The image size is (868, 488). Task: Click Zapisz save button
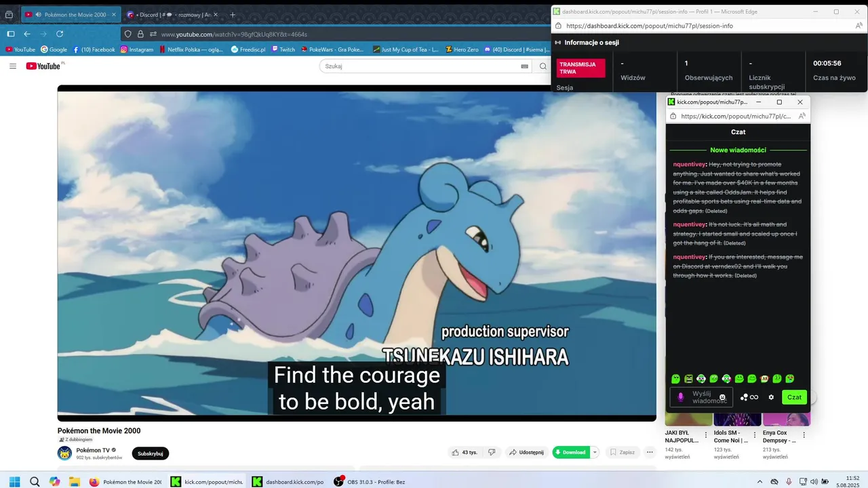coord(622,452)
